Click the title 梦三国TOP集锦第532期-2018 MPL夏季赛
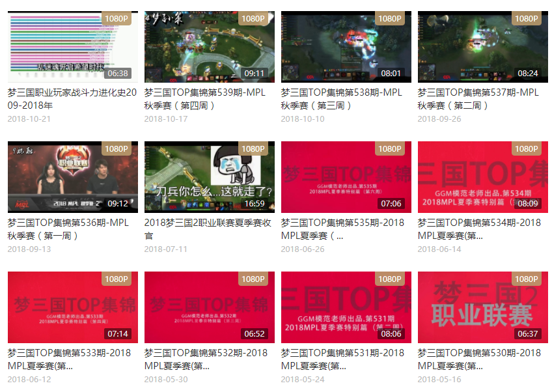552x392 pixels. pyautogui.click(x=206, y=359)
